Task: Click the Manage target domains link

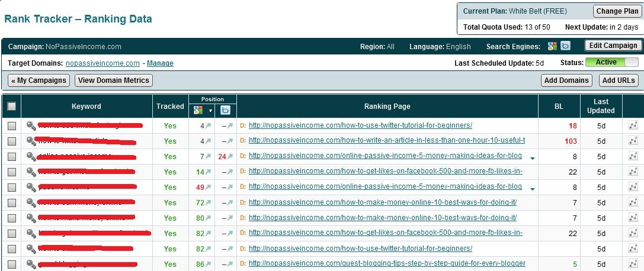Action: pos(160,63)
